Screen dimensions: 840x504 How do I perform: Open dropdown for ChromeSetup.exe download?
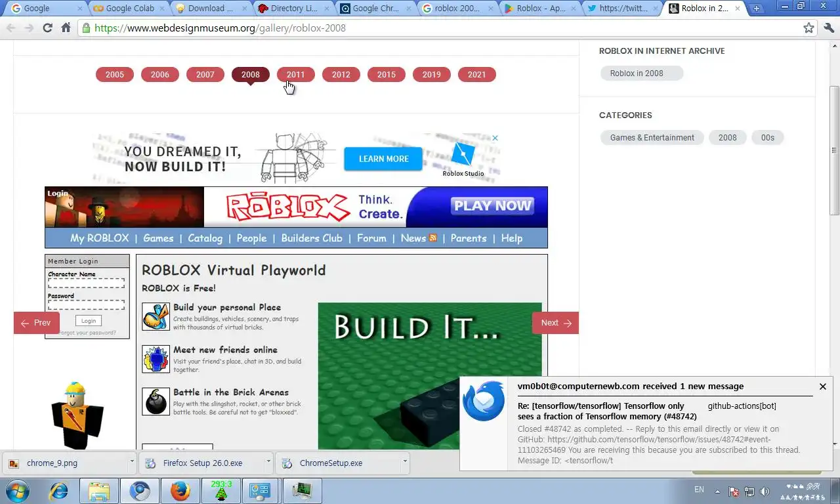pyautogui.click(x=405, y=462)
